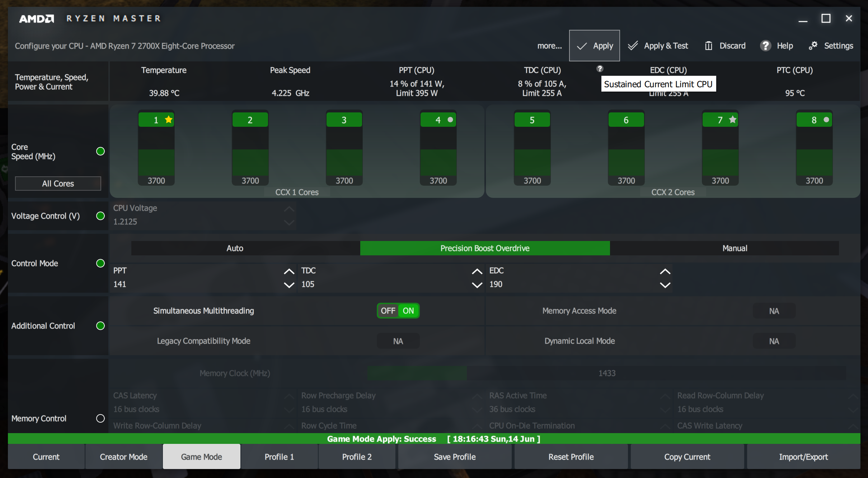Open Profile 1 tab
Screen dimensions: 868x478
279,456
